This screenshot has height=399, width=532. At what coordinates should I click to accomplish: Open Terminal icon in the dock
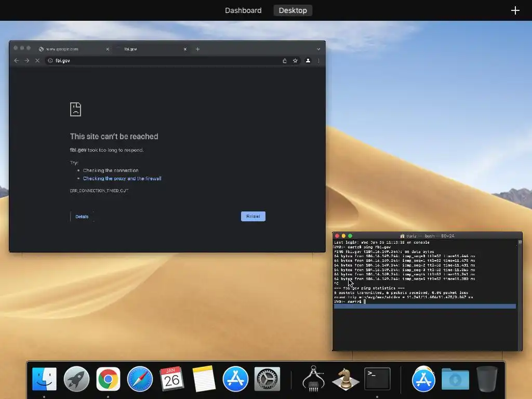pos(377,379)
